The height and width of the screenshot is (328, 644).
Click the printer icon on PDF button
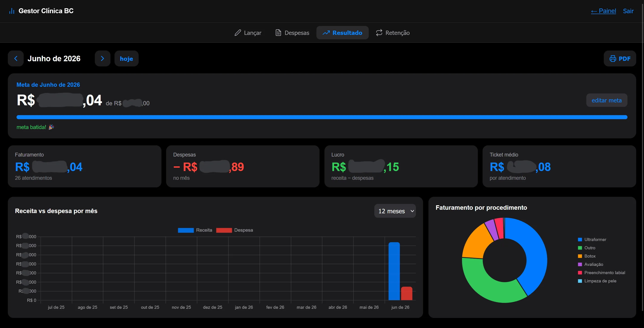pyautogui.click(x=613, y=59)
